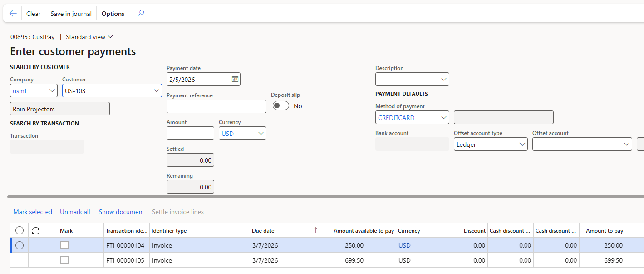The height and width of the screenshot is (274, 644).
Task: Toggle the Deposit slip switch
Action: point(281,106)
